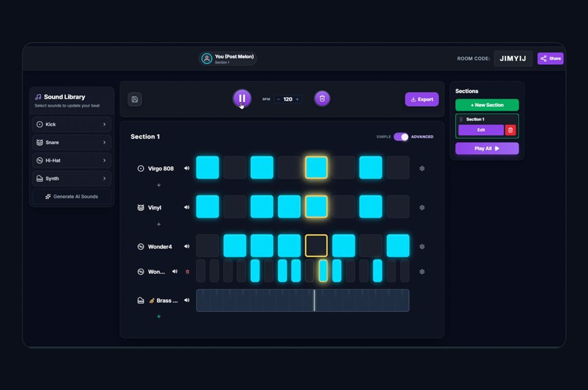The image size is (588, 390).
Task: Toggle second step of Virgo 808 row
Action: click(x=235, y=167)
